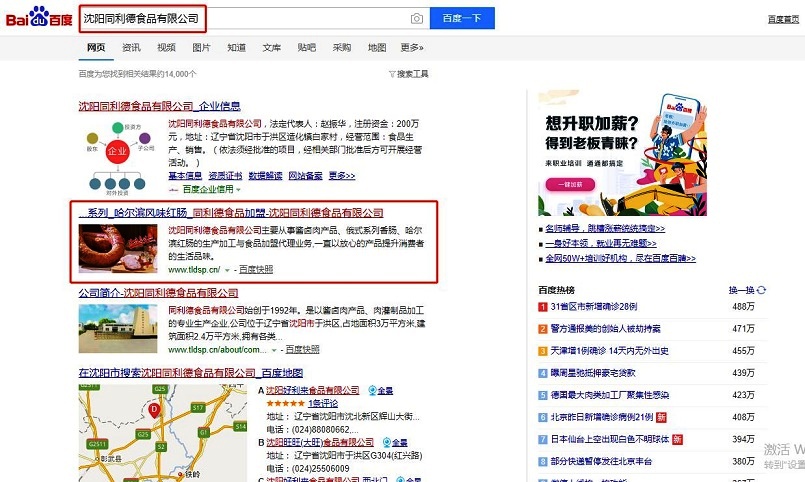Expand dropdown arrow after www.tldsp.cn/about/com...
This screenshot has height=482, width=805.
click(x=274, y=350)
